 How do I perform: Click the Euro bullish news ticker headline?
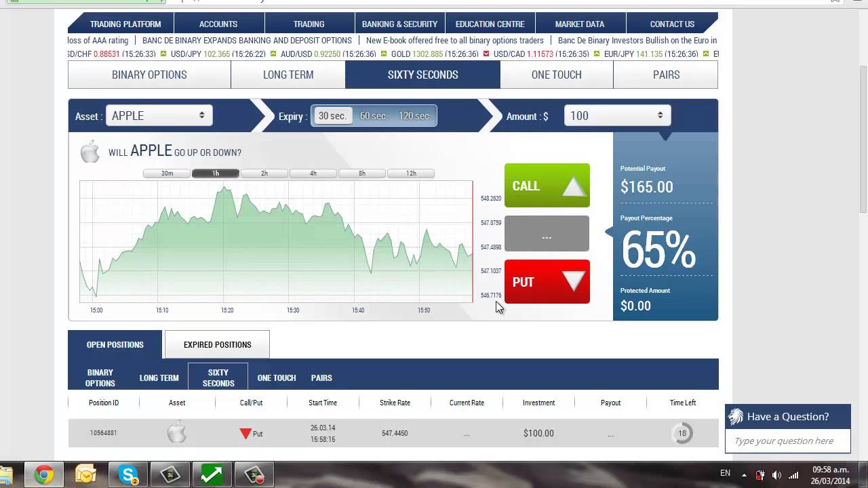click(637, 41)
